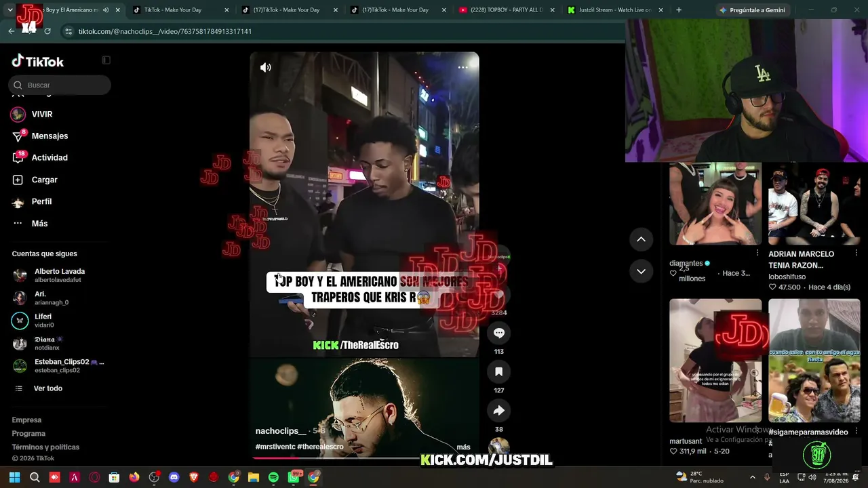Bookmark the video with the save icon

(499, 371)
